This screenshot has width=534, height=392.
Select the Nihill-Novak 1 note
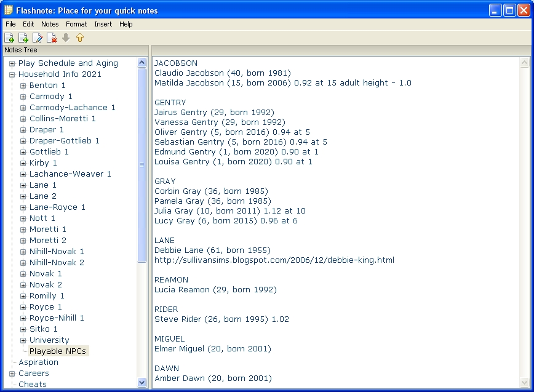click(x=57, y=251)
